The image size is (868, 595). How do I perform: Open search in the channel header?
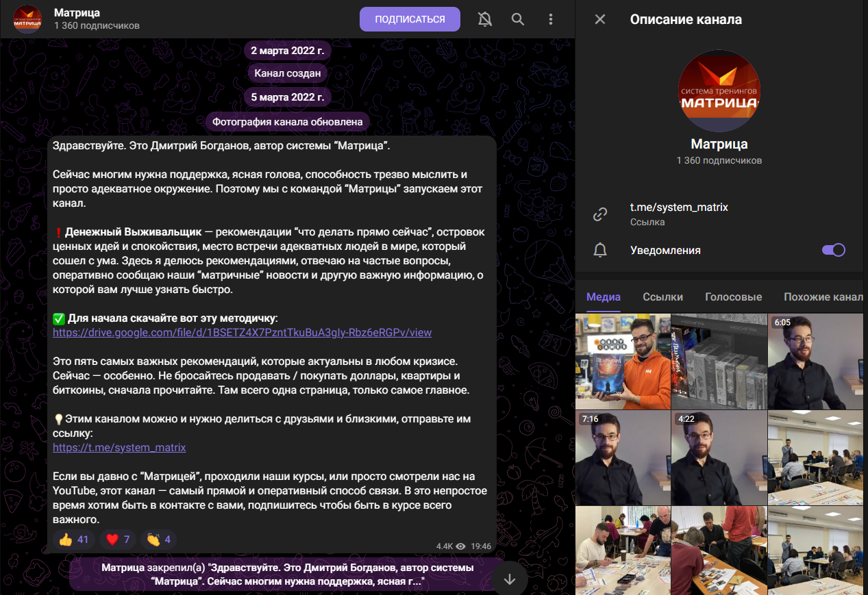[x=518, y=19]
